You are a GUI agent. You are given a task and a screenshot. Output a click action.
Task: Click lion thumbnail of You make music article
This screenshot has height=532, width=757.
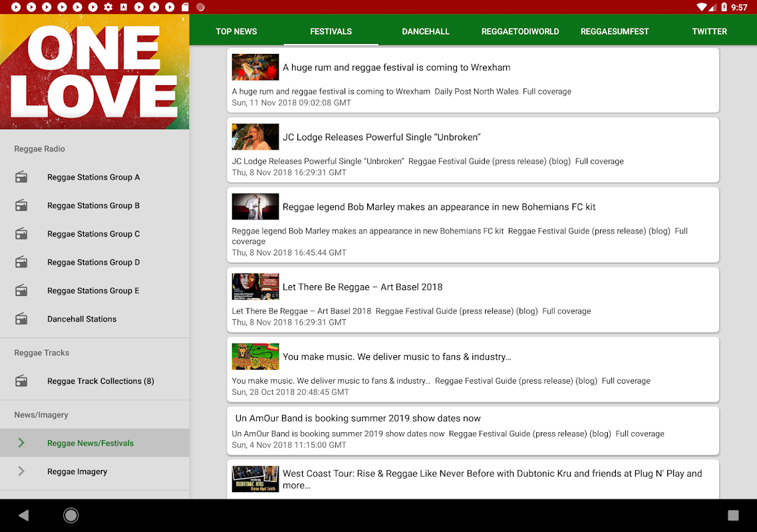pyautogui.click(x=255, y=356)
